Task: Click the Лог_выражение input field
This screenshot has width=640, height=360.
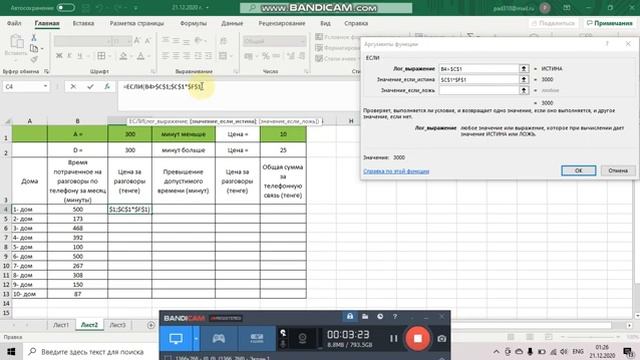Action: click(x=479, y=69)
